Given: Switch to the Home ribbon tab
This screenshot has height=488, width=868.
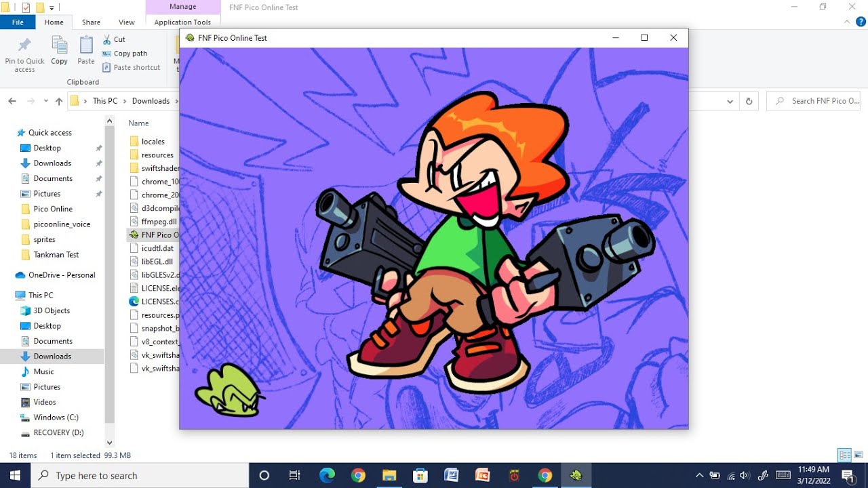Looking at the screenshot, I should point(54,22).
